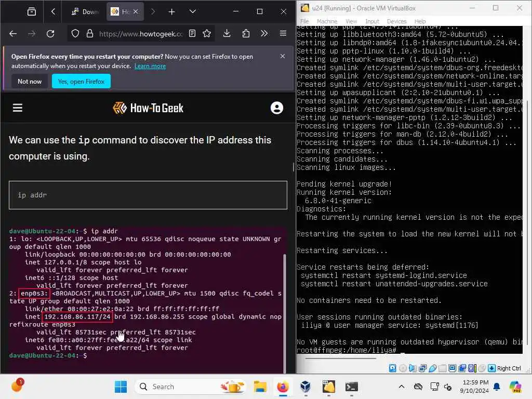Image resolution: width=532 pixels, height=399 pixels.
Task: Reload the howtogeek page in Firefox
Action: pyautogui.click(x=50, y=34)
